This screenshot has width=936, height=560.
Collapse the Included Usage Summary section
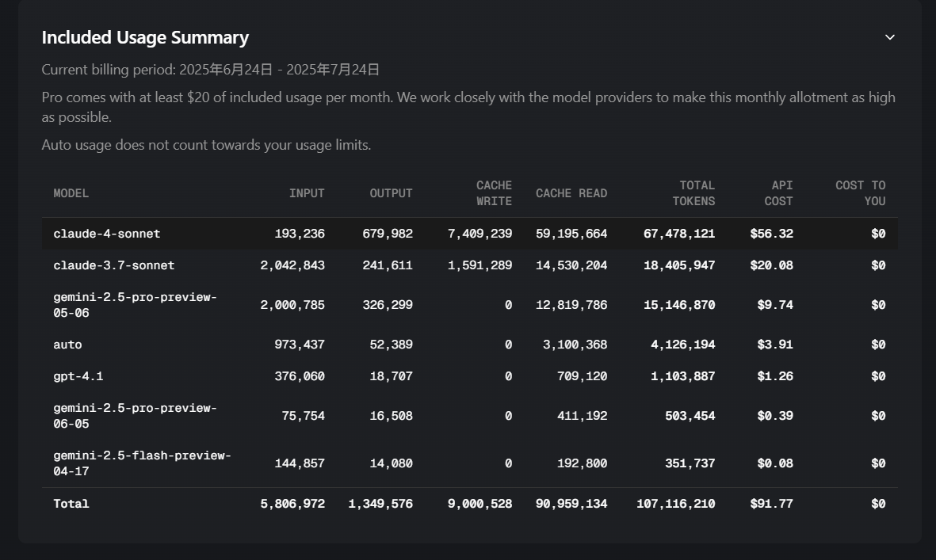pyautogui.click(x=889, y=37)
